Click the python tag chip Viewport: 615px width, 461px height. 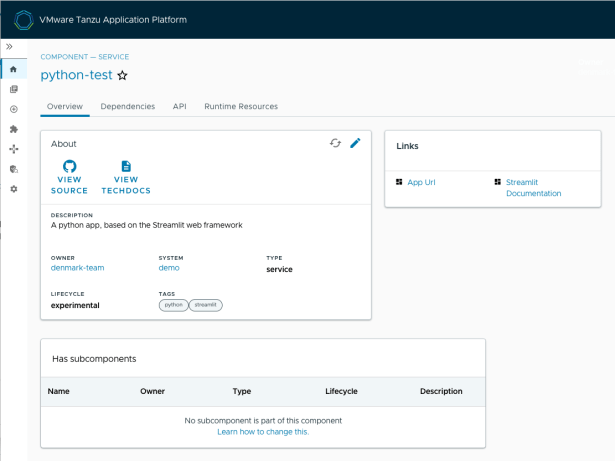coord(173,305)
